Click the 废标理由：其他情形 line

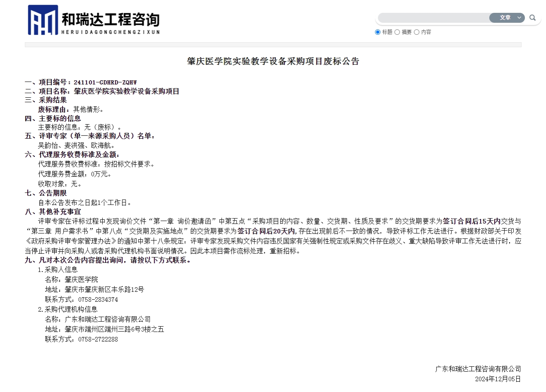71,109
